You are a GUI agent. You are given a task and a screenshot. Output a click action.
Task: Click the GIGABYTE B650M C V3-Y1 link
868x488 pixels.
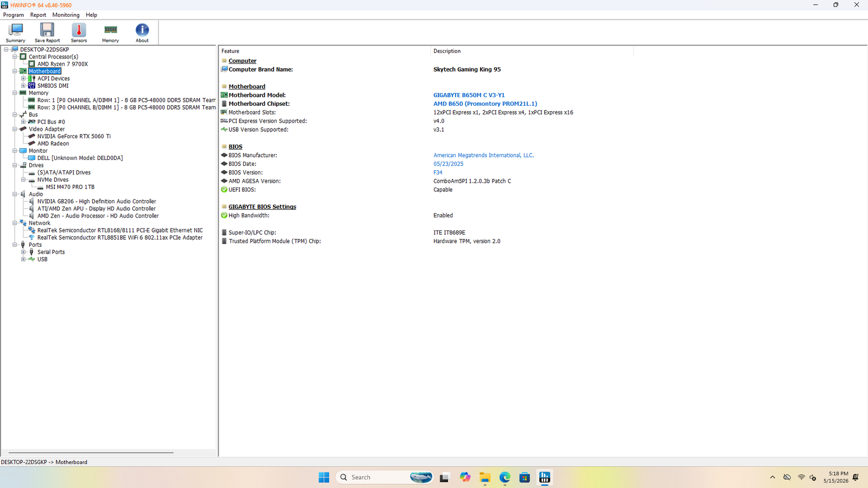coord(469,95)
